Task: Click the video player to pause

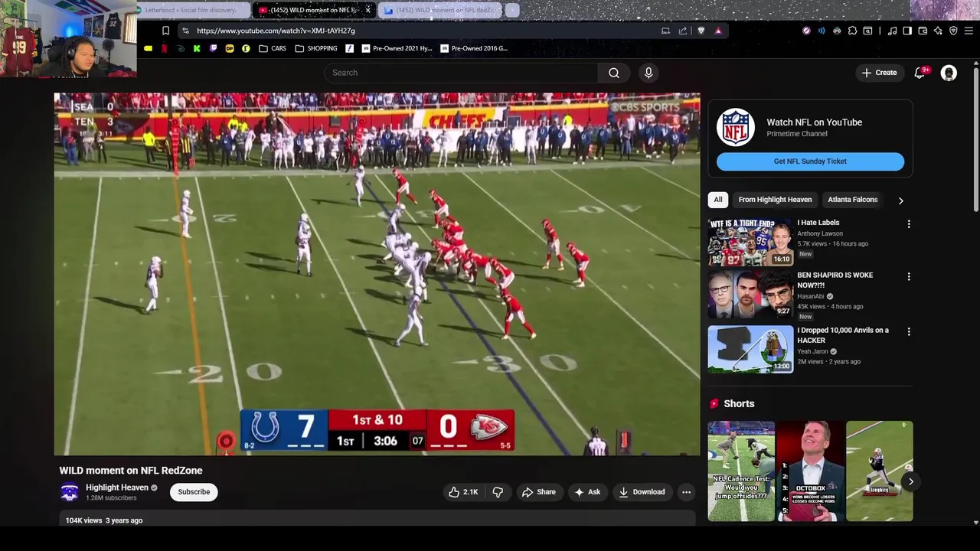Action: pyautogui.click(x=377, y=274)
